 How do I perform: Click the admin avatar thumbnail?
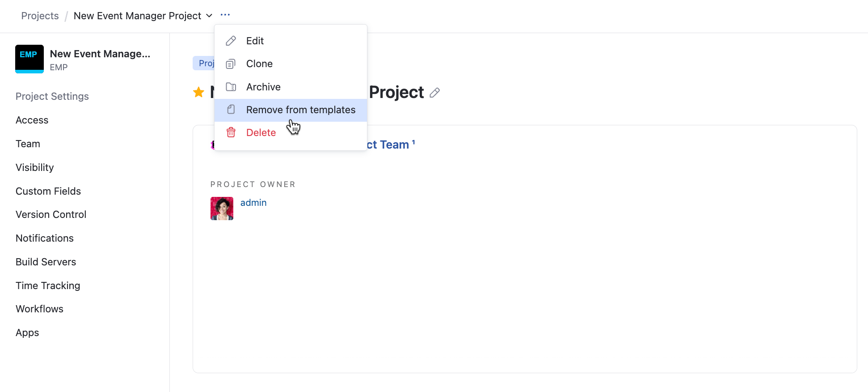click(221, 208)
